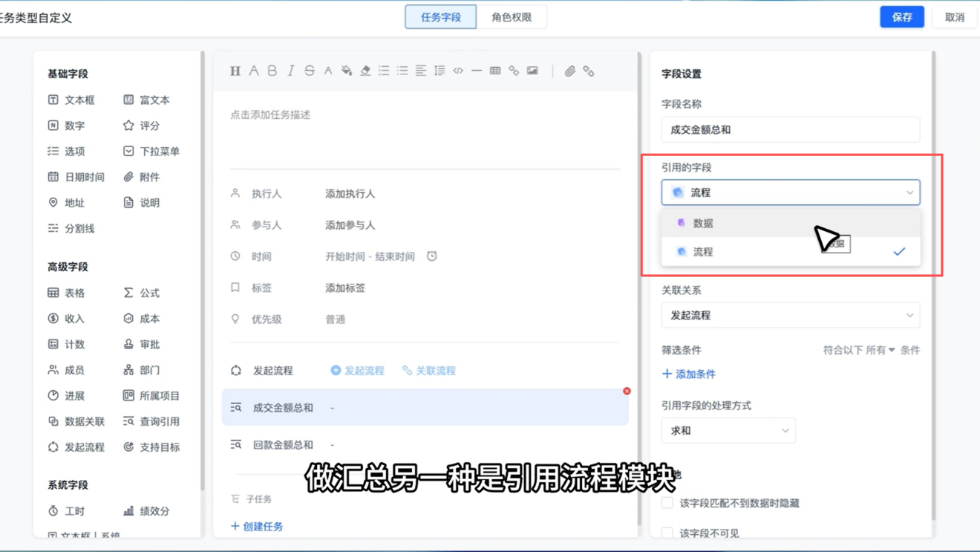Add 说明 field
Viewport: 980px width, 552px height.
[x=142, y=203]
